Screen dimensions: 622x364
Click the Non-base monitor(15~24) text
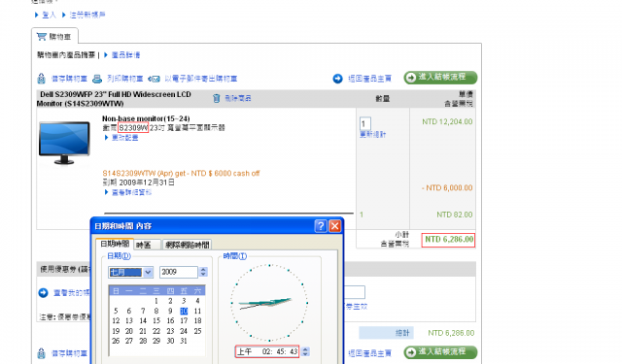[146, 118]
